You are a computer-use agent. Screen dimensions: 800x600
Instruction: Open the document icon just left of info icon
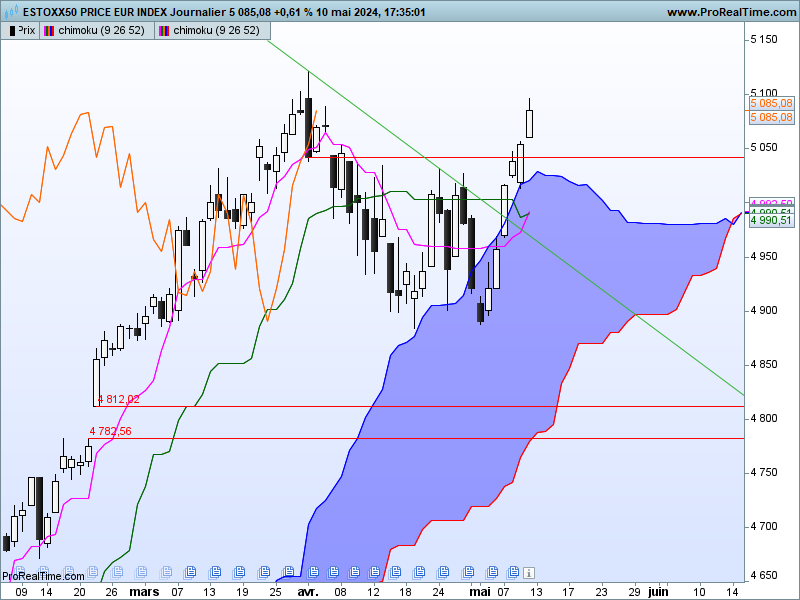pos(513,572)
